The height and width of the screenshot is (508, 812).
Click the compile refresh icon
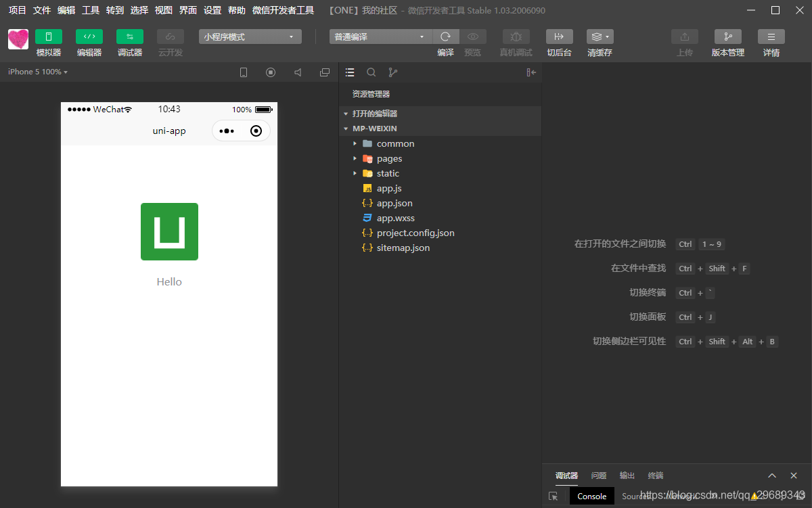(x=445, y=37)
